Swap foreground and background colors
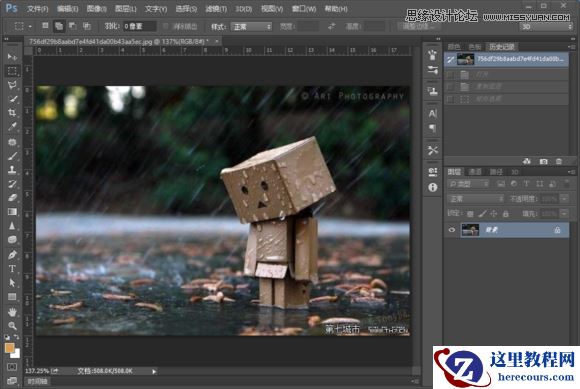The width and height of the screenshot is (580, 389). [17, 337]
